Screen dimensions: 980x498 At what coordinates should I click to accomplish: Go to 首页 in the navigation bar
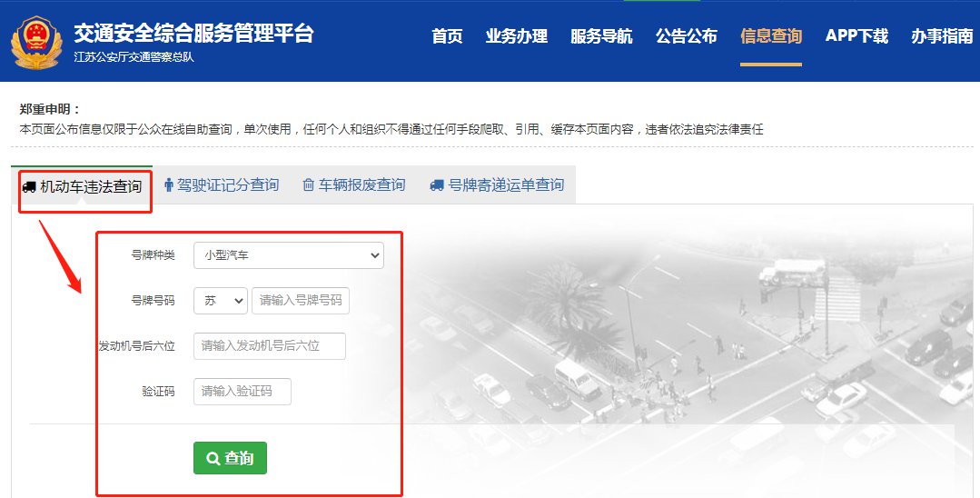coord(447,36)
